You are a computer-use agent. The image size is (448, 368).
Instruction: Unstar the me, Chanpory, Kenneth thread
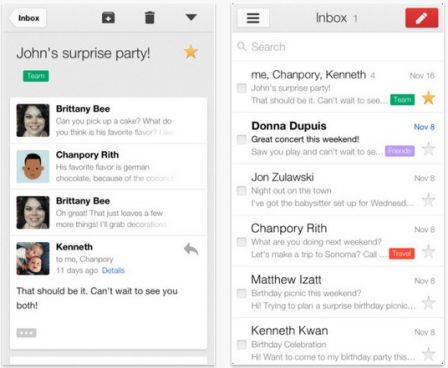click(x=428, y=98)
